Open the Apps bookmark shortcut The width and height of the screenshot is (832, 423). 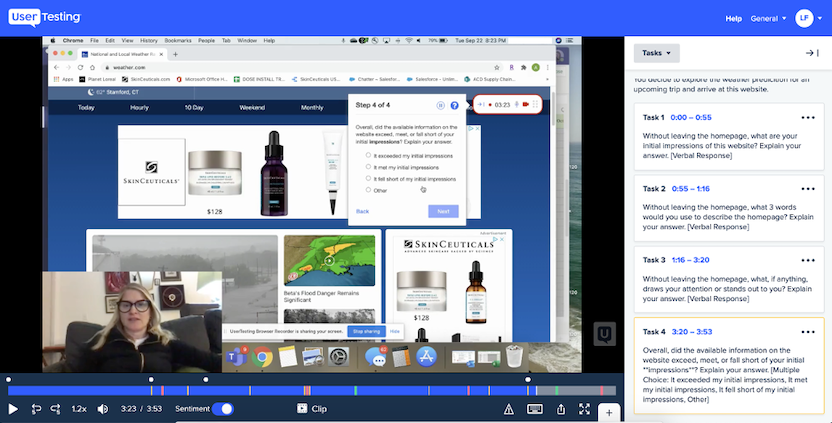click(x=64, y=79)
